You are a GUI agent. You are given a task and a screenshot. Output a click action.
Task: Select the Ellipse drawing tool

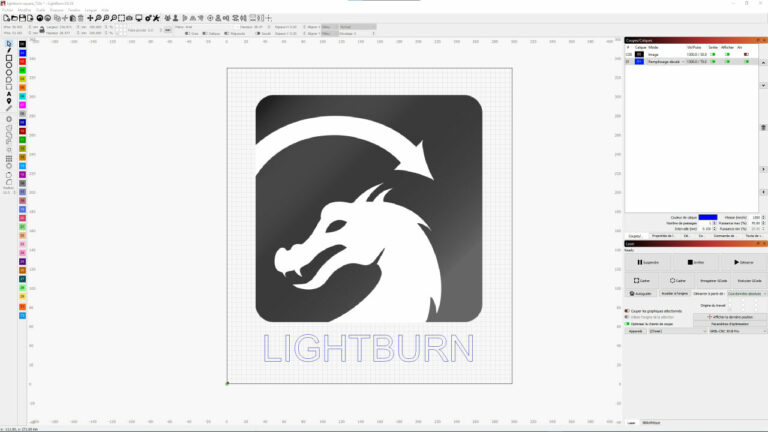coord(9,65)
